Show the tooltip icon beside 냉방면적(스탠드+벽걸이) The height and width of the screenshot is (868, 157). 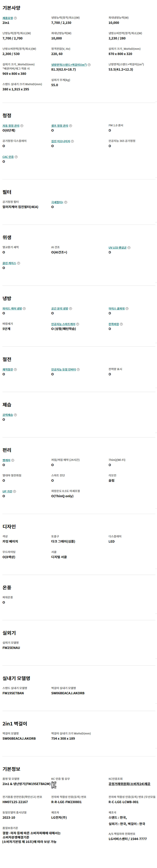89,65
